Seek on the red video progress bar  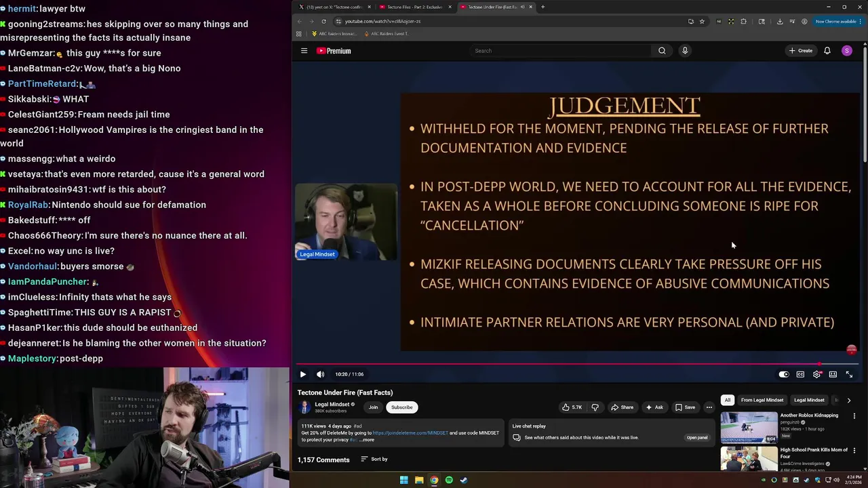click(578, 364)
